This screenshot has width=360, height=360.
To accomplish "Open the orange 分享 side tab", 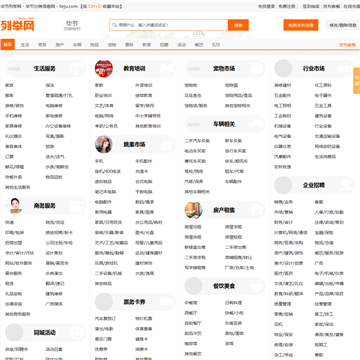I will coord(357,81).
